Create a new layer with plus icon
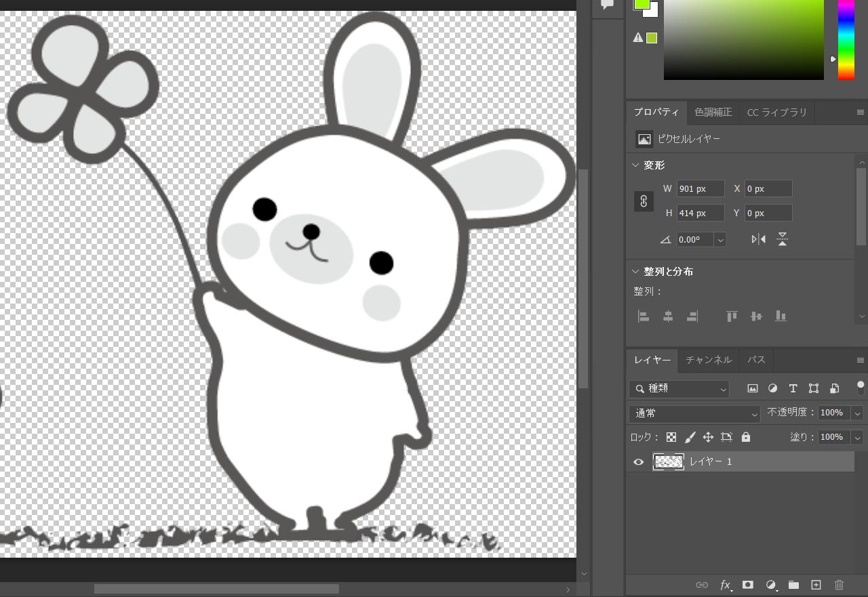Screen dimensions: 868x597 (816, 585)
